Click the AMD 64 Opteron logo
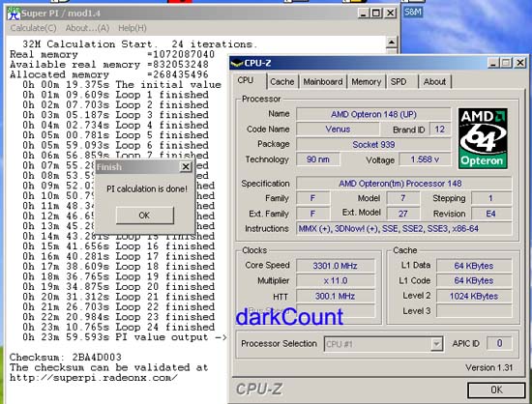 pos(483,138)
